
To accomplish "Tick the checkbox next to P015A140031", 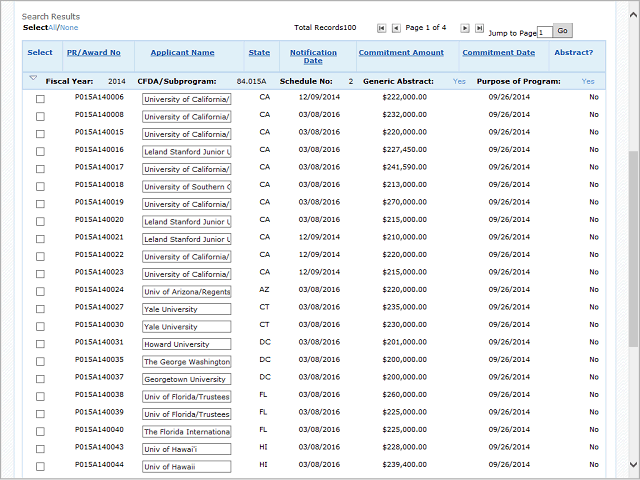I will pos(40,344).
